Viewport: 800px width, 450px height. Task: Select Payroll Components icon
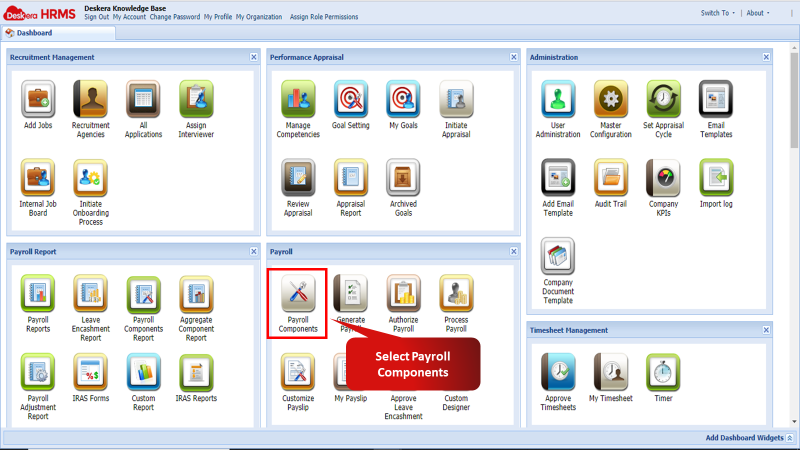pyautogui.click(x=298, y=293)
